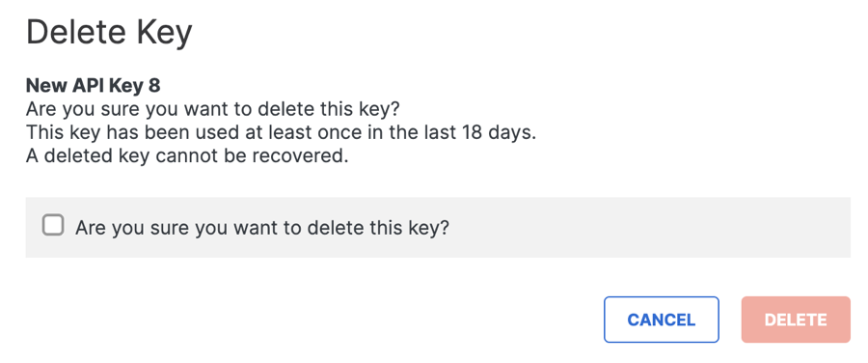Click the empty area of the gray confirmation panel

(x=648, y=227)
